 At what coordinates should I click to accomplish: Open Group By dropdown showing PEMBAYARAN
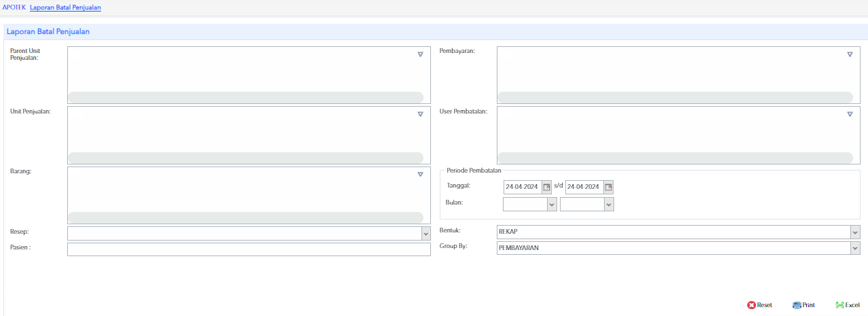(x=855, y=249)
